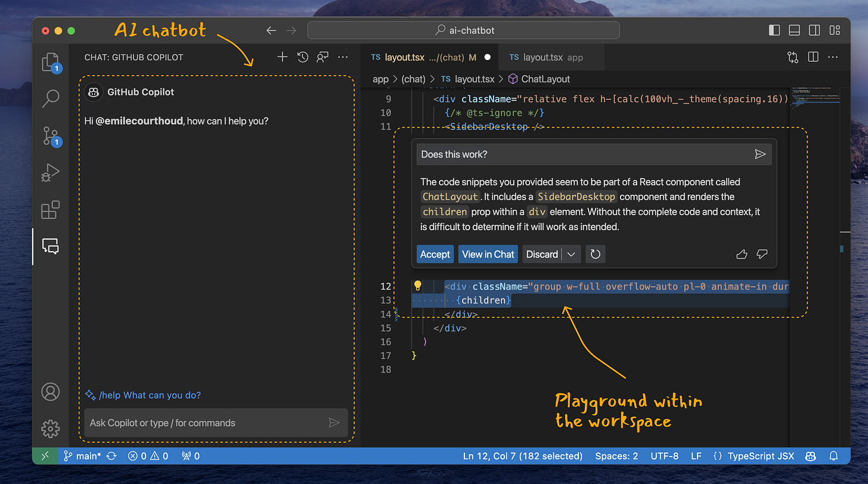868x484 pixels.
Task: Click the View in Chat button
Action: (488, 255)
